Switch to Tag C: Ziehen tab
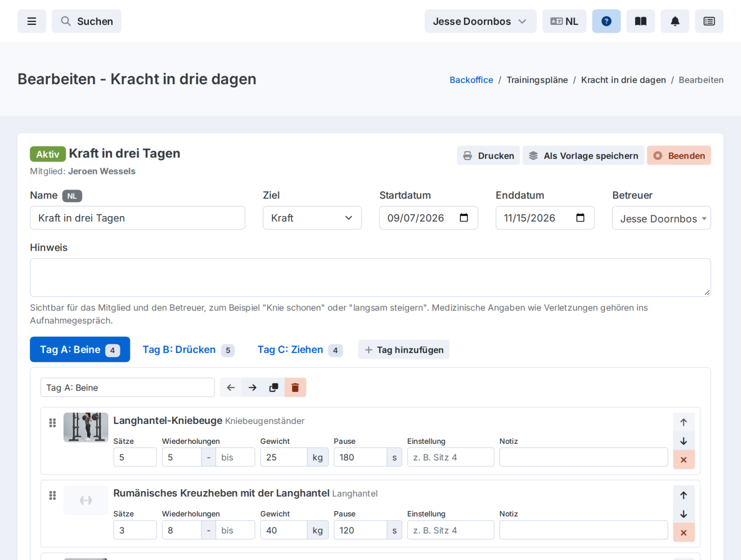741x560 pixels. [300, 350]
